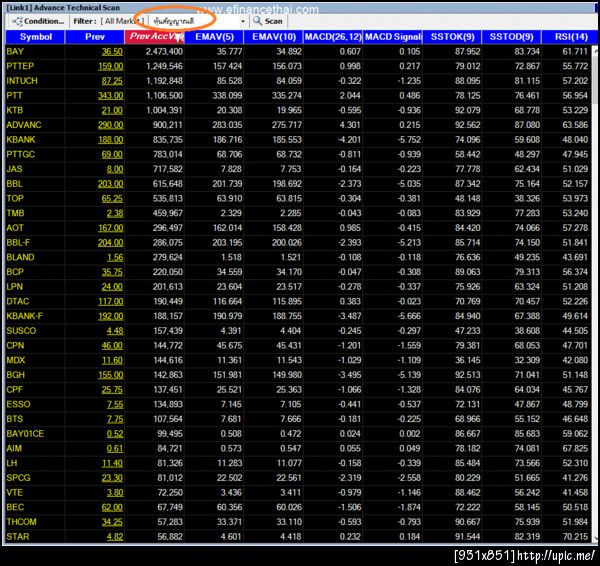Open PTTEP price link 159.00
The height and width of the screenshot is (566, 600).
(x=111, y=66)
